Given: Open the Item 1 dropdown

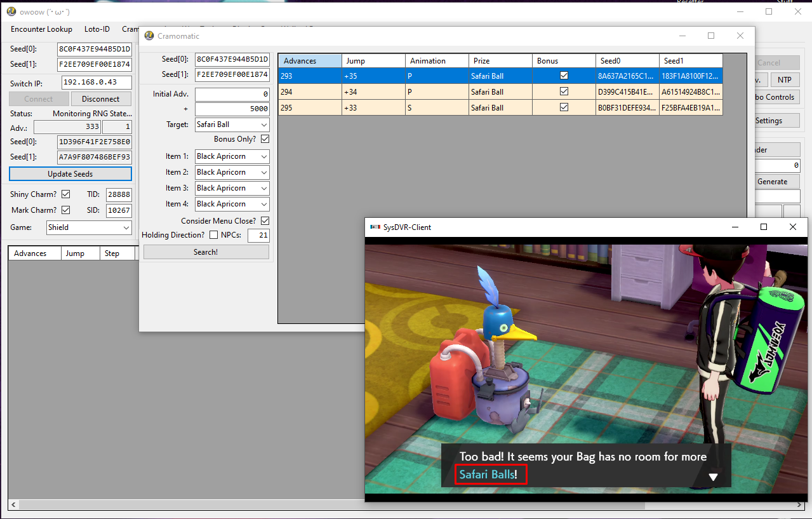Looking at the screenshot, I should coord(232,156).
